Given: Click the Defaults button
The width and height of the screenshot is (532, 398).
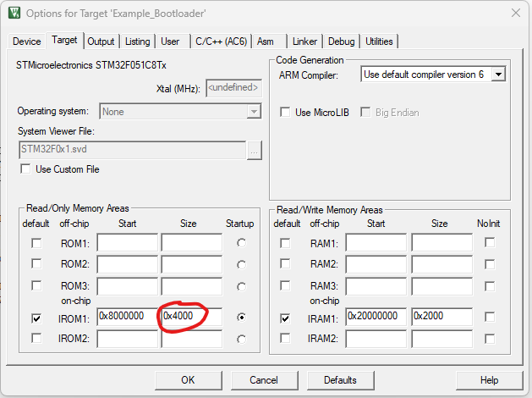Looking at the screenshot, I should click(340, 380).
